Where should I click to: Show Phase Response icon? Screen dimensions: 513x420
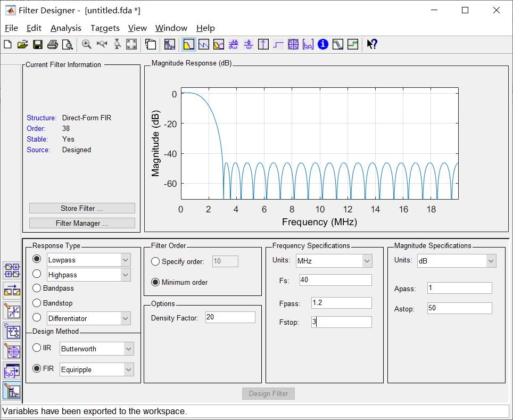point(204,44)
